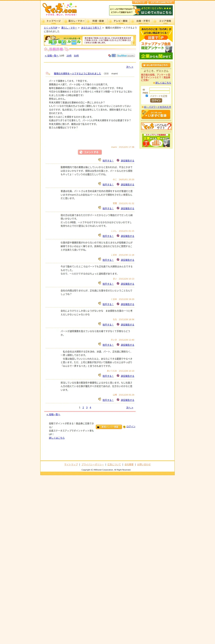Open the はじめての方はこちら header banner
215x644 pixels.
[141, 11]
